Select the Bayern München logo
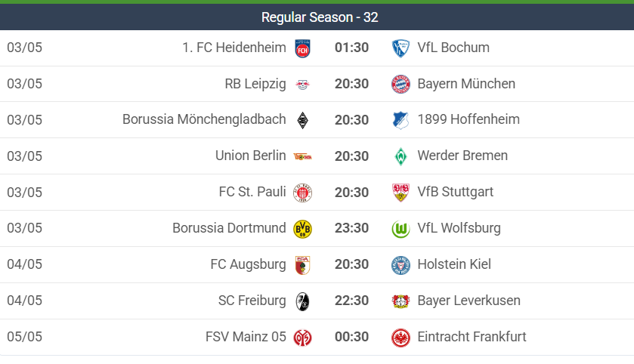Screen dimensions: 634x364 401,85
